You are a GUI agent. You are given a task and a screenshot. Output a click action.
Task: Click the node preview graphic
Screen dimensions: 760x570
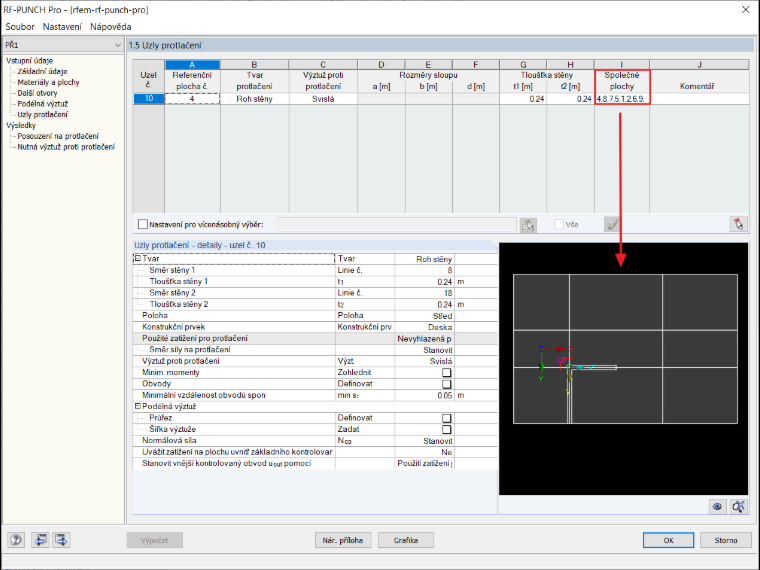pos(623,369)
